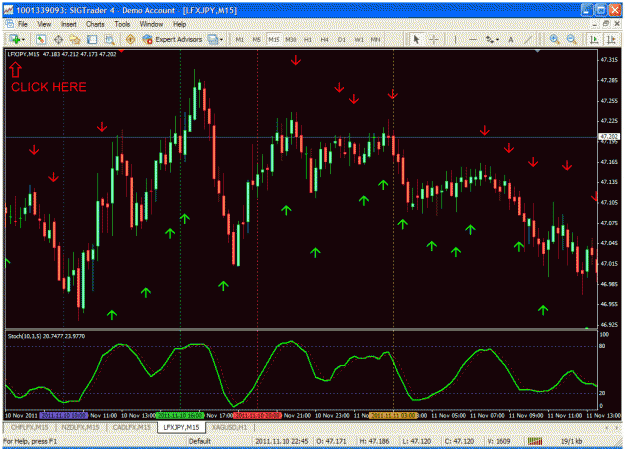Image resolution: width=625 pixels, height=449 pixels.
Task: Open the Tools menu
Action: point(122,24)
